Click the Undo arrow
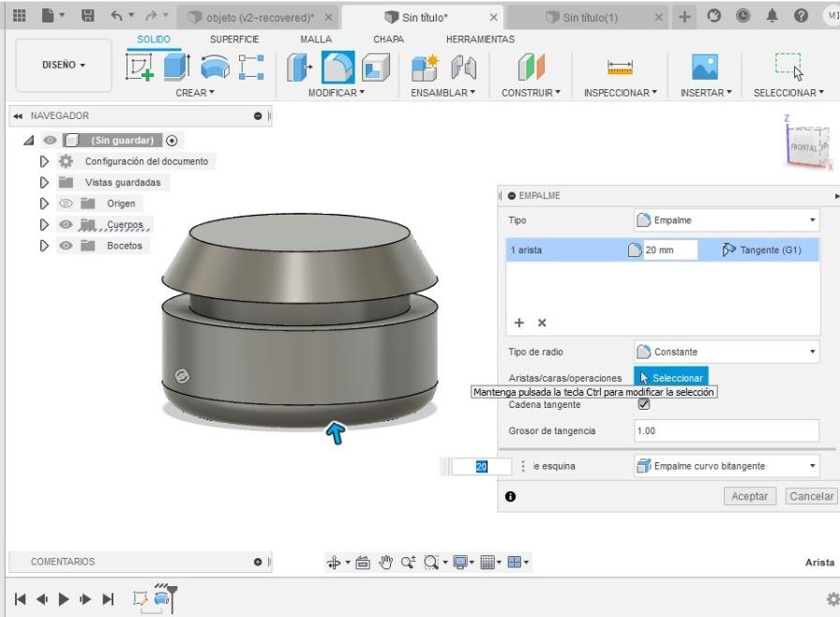 pos(115,16)
